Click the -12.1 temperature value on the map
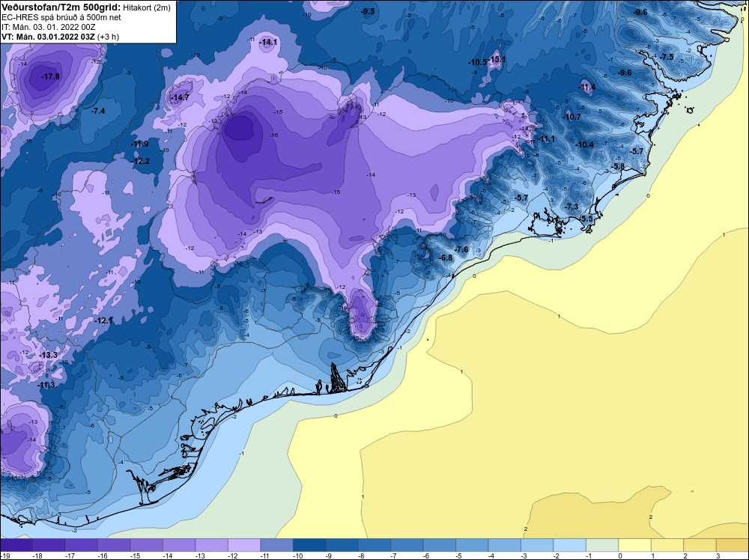 click(x=103, y=320)
